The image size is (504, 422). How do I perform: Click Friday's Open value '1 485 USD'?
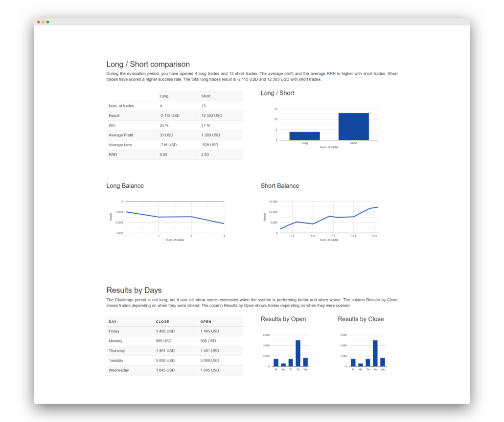point(210,331)
